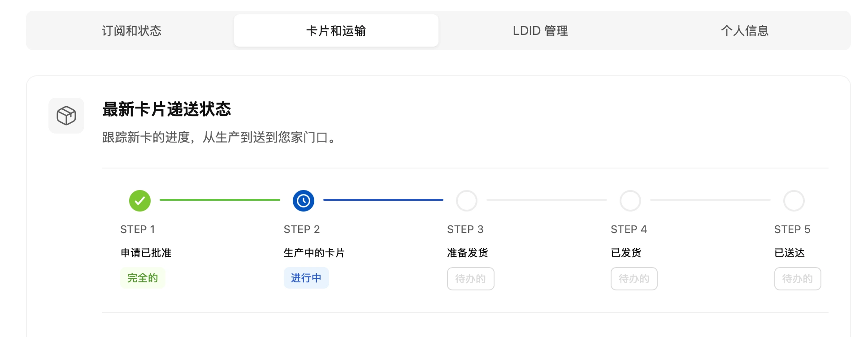Click the blue progress line after Step 2

[x=383, y=200]
